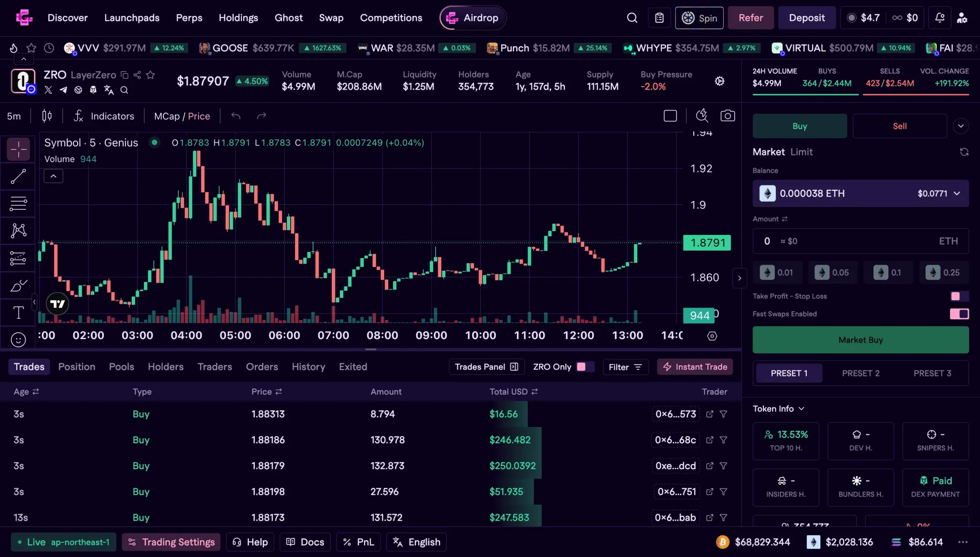Toggle Price column display
The height and width of the screenshot is (557, 980).
278,392
